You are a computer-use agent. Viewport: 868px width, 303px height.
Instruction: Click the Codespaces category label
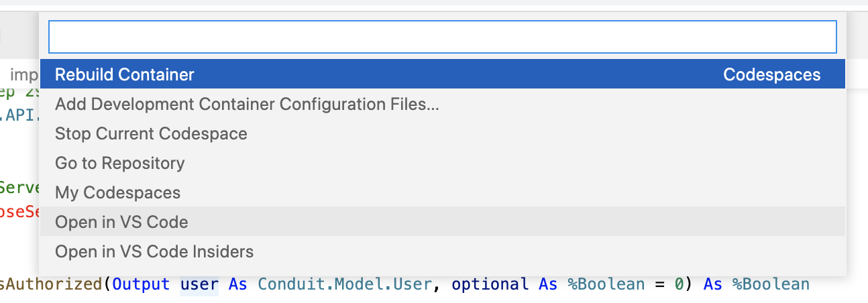click(x=771, y=74)
